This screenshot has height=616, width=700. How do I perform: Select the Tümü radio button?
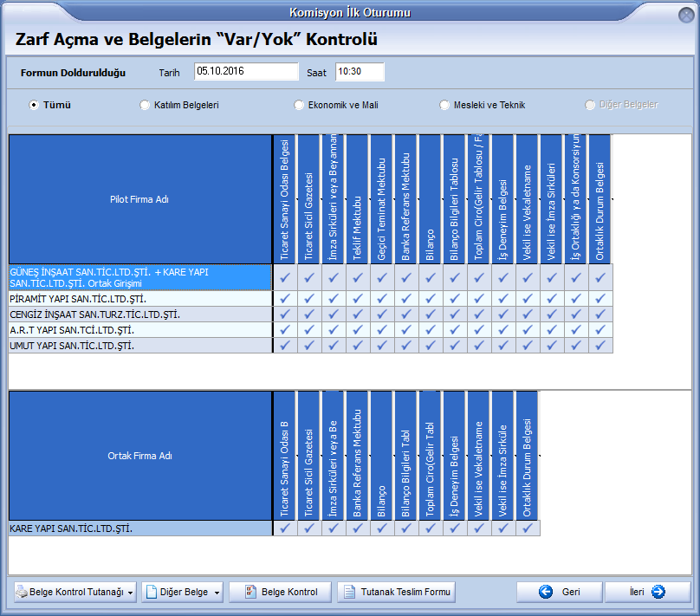pyautogui.click(x=34, y=105)
